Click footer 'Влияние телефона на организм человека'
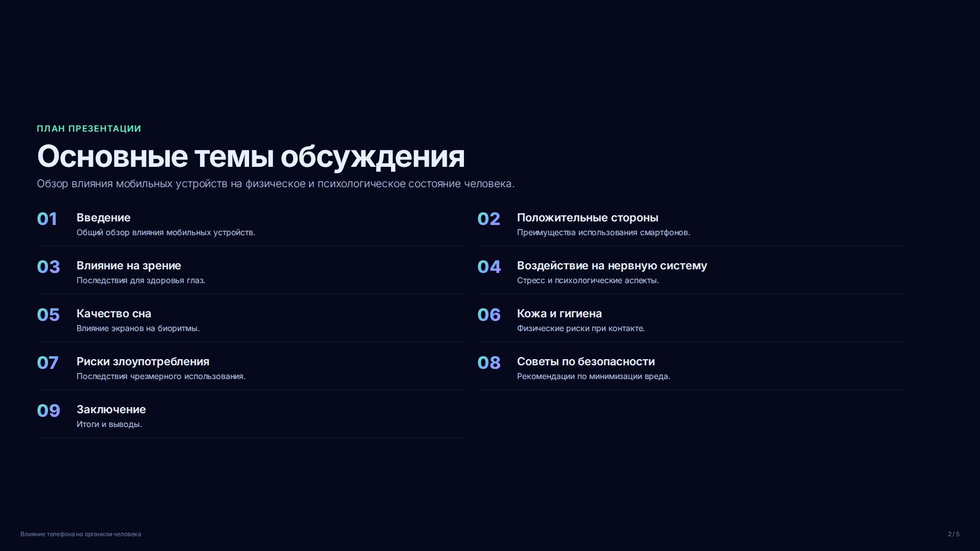The height and width of the screenshot is (551, 980). (81, 534)
